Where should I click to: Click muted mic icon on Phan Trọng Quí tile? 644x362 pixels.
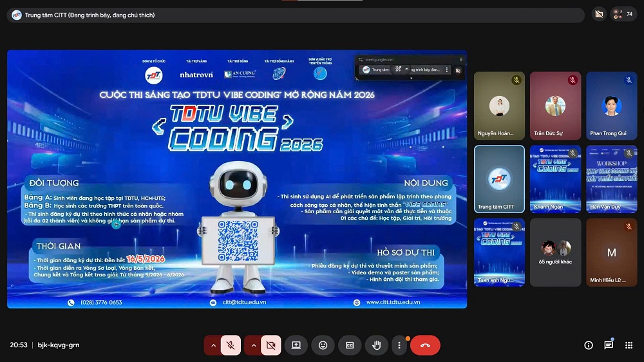tap(629, 80)
